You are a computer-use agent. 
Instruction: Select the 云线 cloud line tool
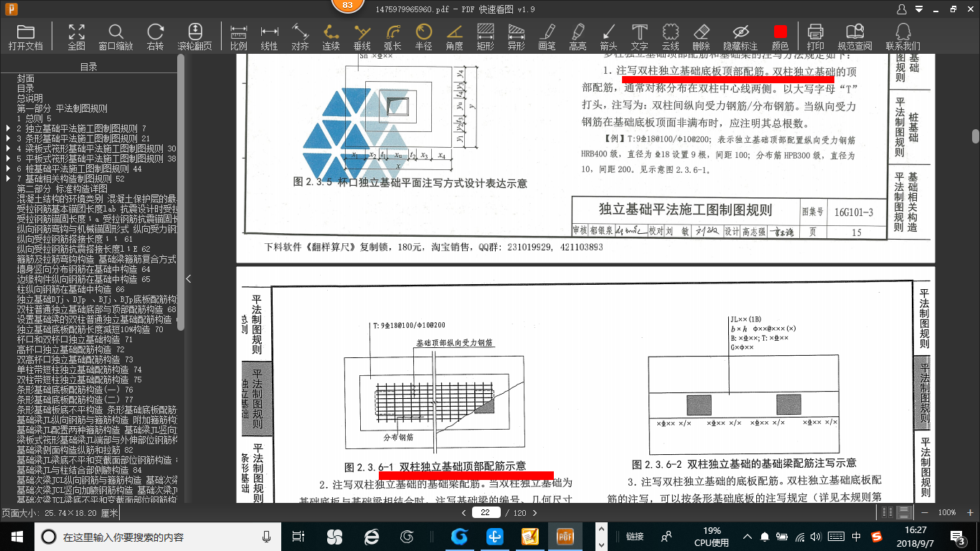(x=670, y=37)
